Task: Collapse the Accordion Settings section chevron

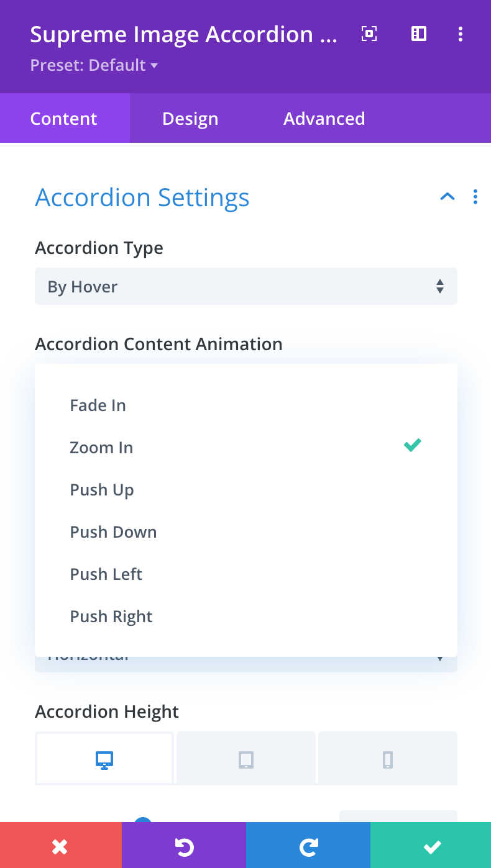Action: click(x=447, y=197)
